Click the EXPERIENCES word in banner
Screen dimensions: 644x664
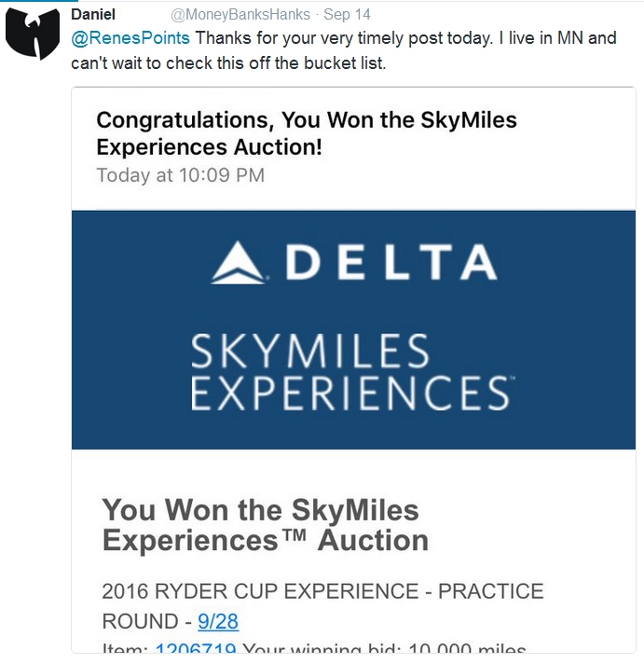[349, 393]
